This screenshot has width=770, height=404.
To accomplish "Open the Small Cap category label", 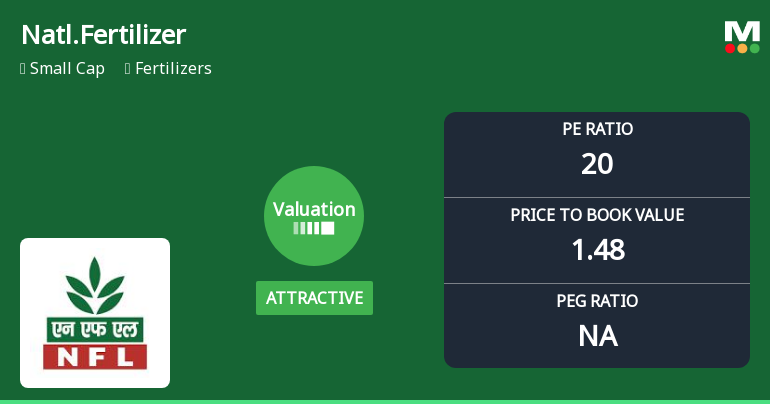I will pos(67,69).
